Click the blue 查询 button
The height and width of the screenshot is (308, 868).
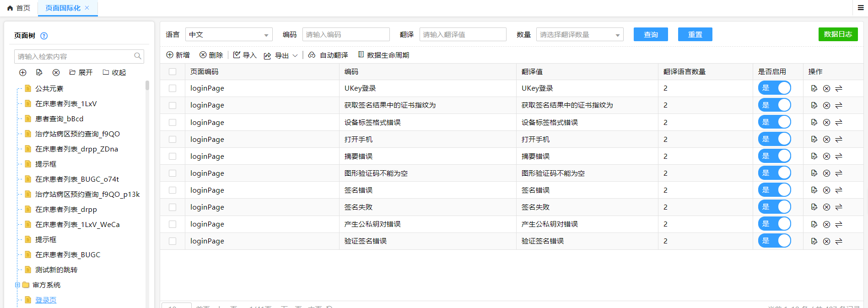click(650, 34)
